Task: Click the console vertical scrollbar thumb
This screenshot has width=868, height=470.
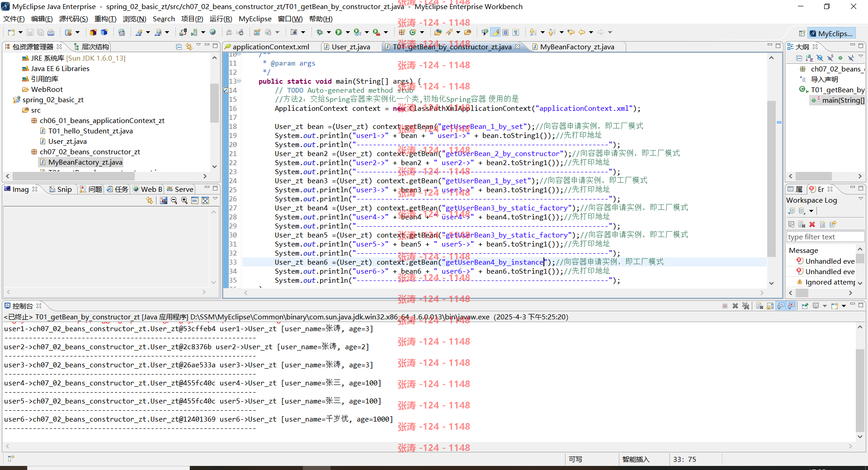Action: pyautogui.click(x=860, y=390)
